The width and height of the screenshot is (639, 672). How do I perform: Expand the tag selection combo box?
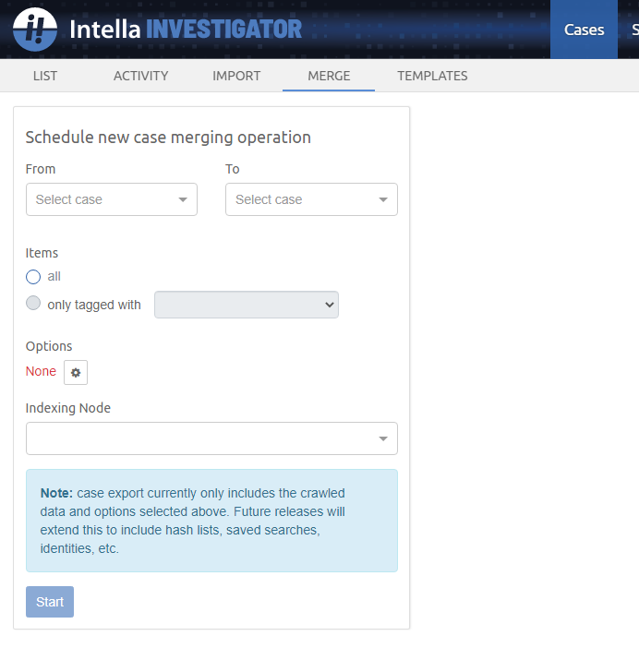tap(247, 305)
